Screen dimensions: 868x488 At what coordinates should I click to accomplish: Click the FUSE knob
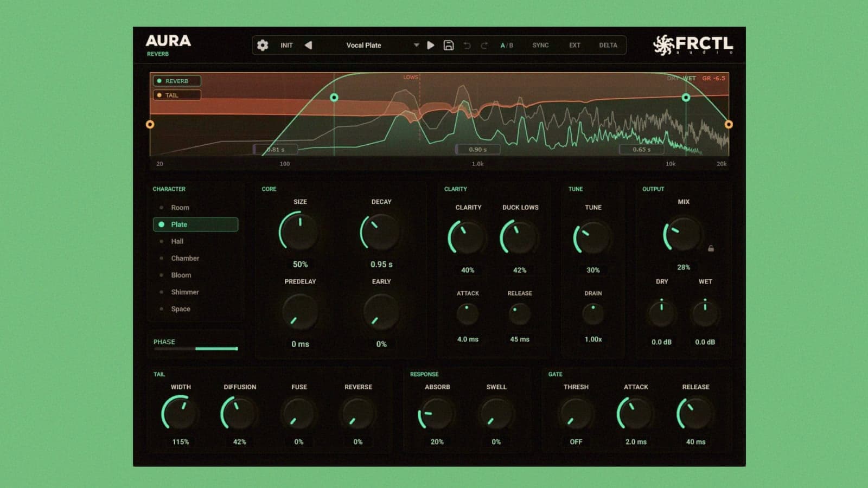(298, 414)
